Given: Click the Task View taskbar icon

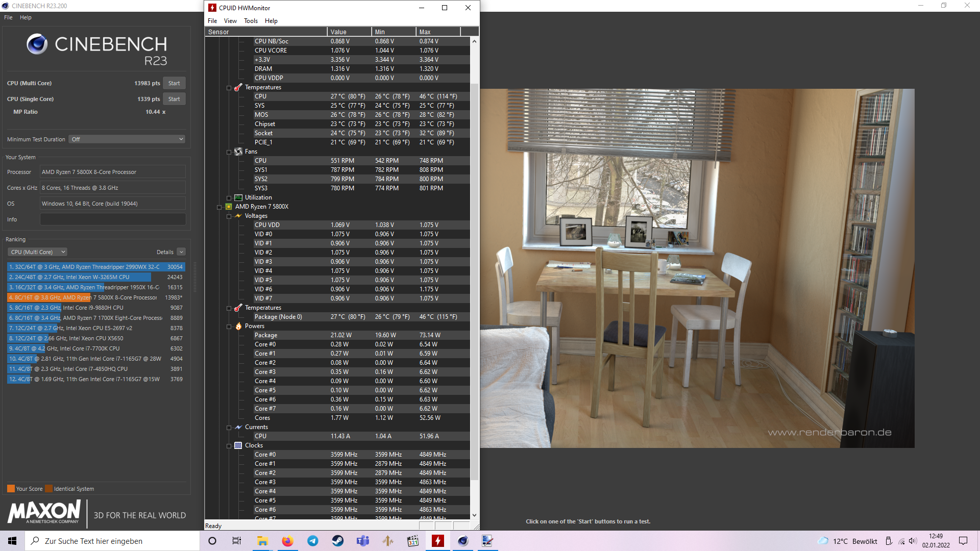Looking at the screenshot, I should tap(237, 541).
